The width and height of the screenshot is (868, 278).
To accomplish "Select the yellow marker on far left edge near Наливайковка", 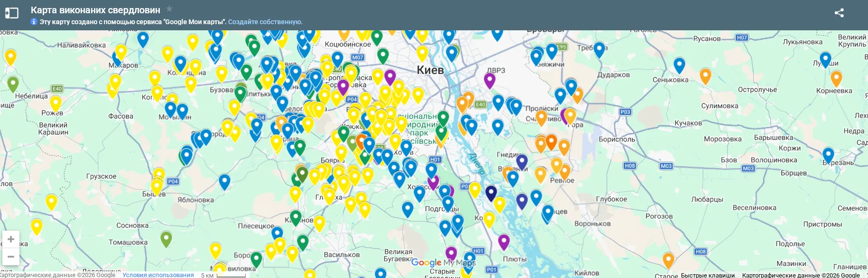I will point(10,57).
